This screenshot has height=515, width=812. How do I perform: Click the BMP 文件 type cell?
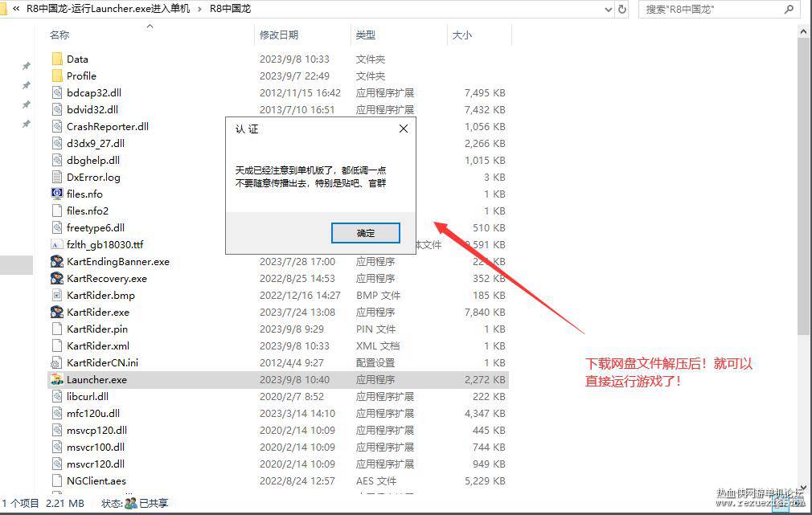point(378,295)
